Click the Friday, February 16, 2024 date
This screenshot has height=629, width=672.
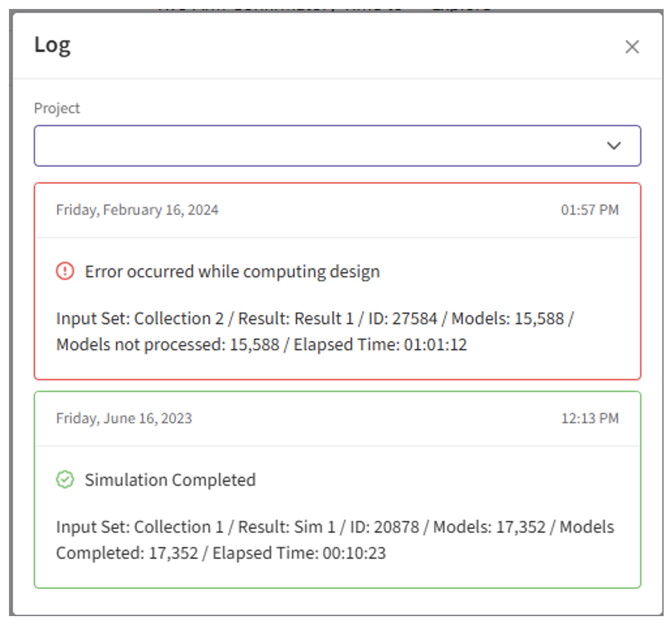coord(137,210)
